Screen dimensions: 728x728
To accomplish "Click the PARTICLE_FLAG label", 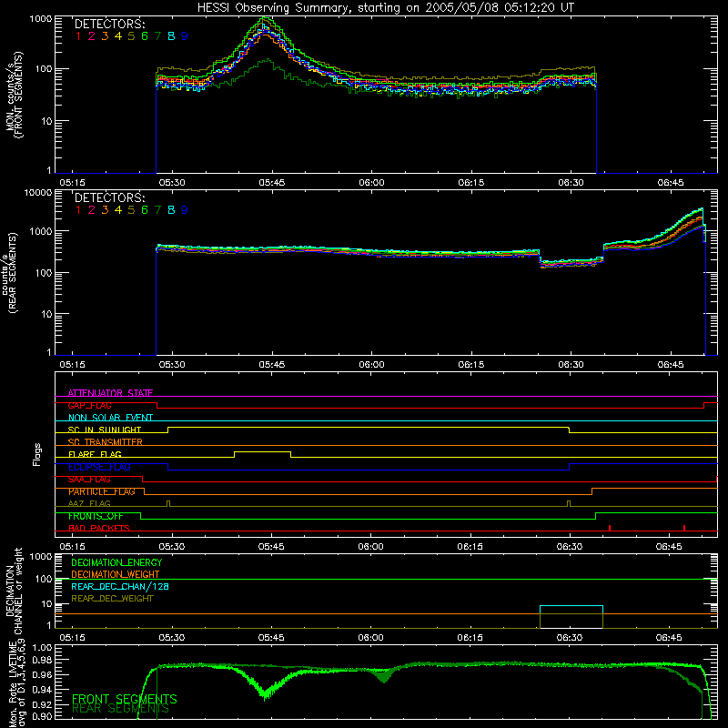I will pos(102,491).
